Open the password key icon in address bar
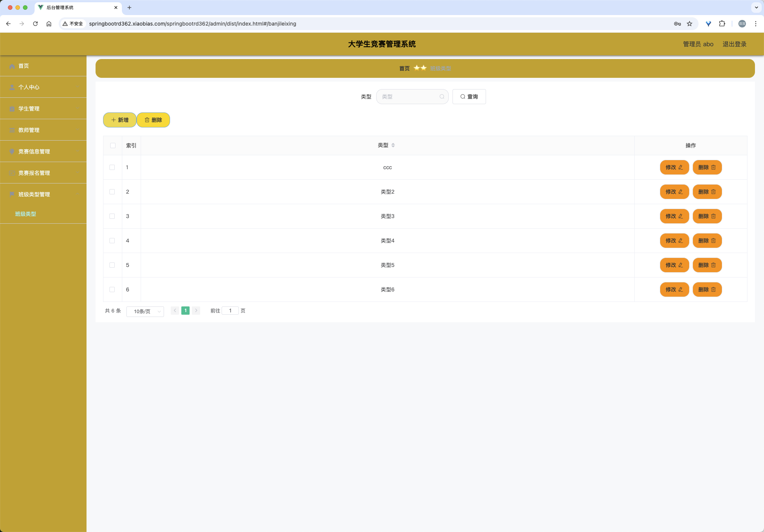This screenshot has width=764, height=532. 677,24
